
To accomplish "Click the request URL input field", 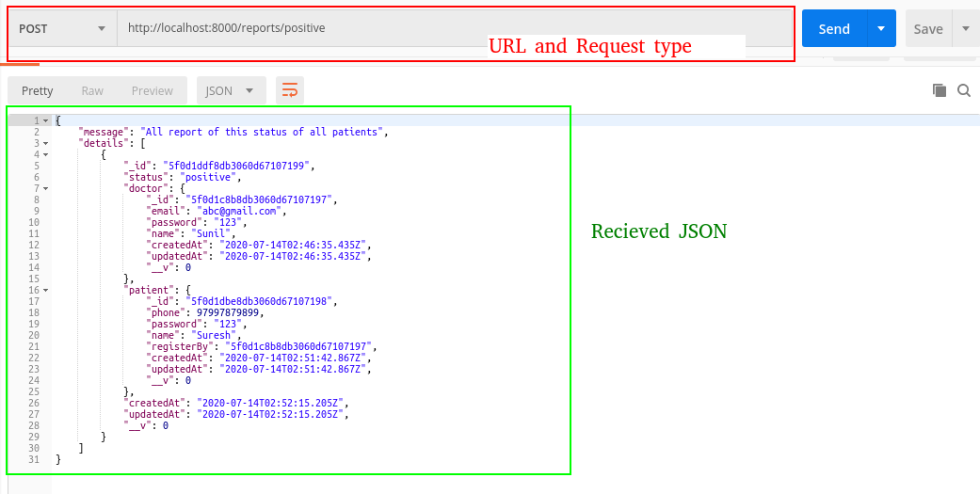I will [454, 28].
